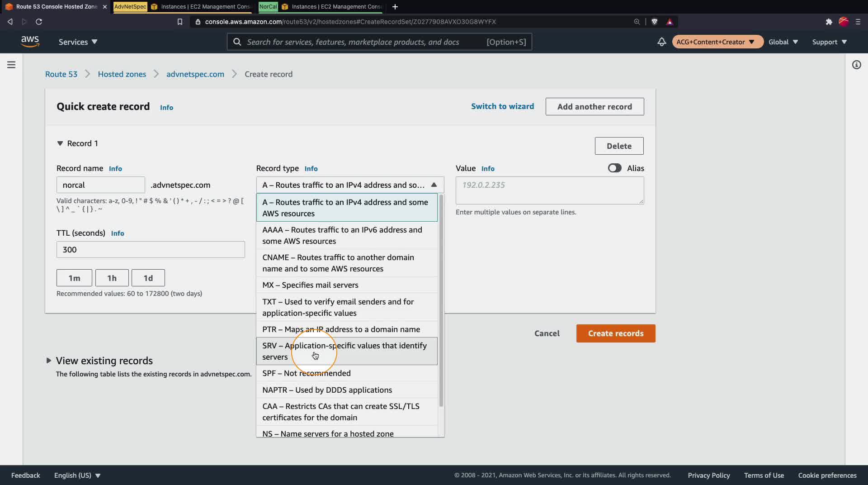
Task: Select NS – Name servers option
Action: pyautogui.click(x=347, y=432)
